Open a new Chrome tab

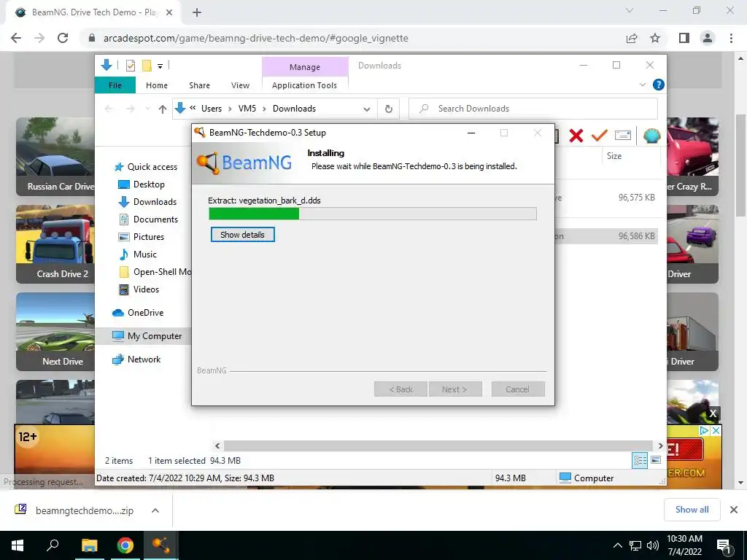tap(197, 12)
